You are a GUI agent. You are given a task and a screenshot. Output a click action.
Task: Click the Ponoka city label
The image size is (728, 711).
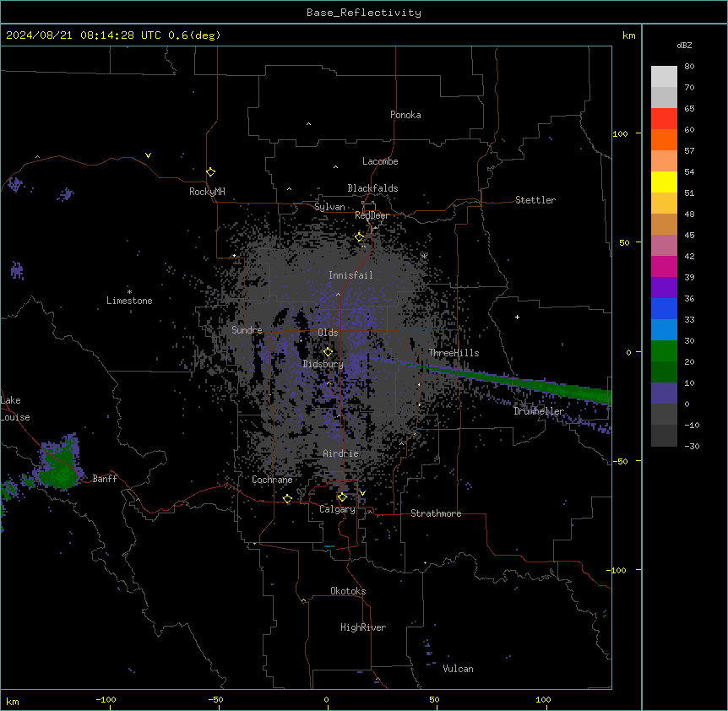[405, 115]
